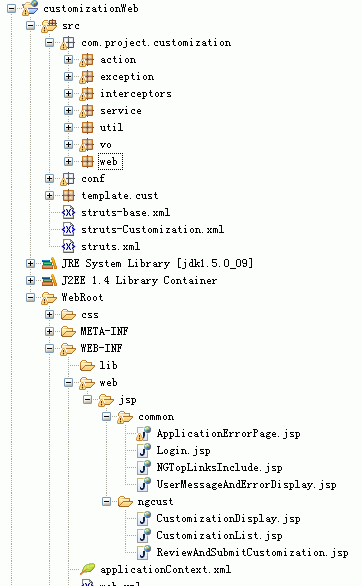
Task: Click the action package icon
Action: click(87, 60)
